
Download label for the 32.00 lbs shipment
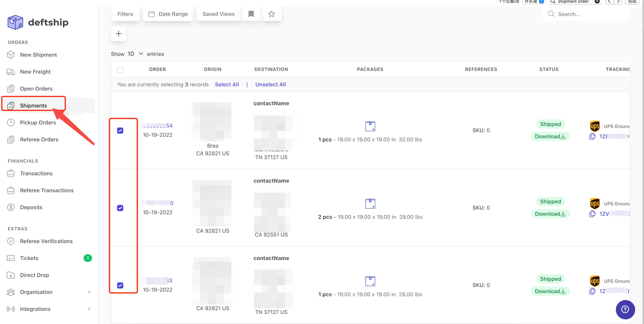(x=550, y=136)
